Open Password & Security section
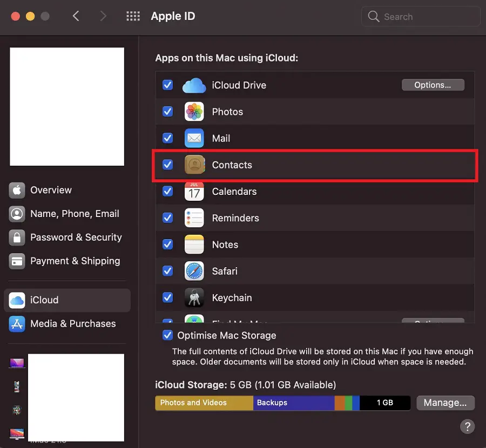 67,237
